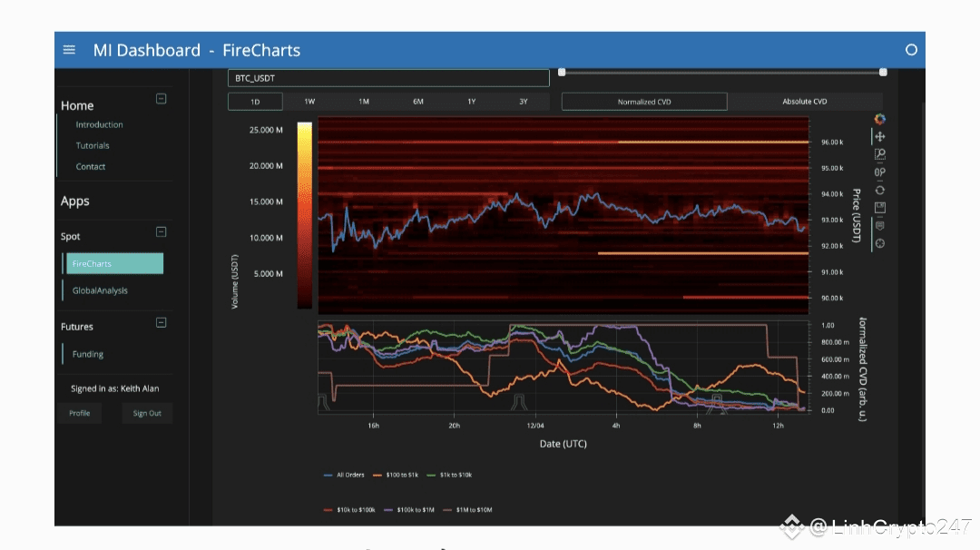Hide the $100 to $1k series
Image resolution: width=980 pixels, height=550 pixels.
(x=399, y=475)
